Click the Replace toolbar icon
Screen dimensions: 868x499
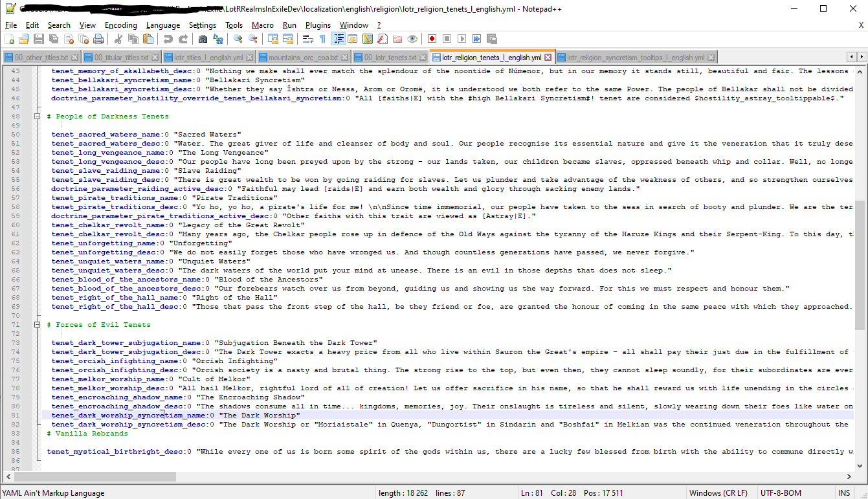[218, 39]
